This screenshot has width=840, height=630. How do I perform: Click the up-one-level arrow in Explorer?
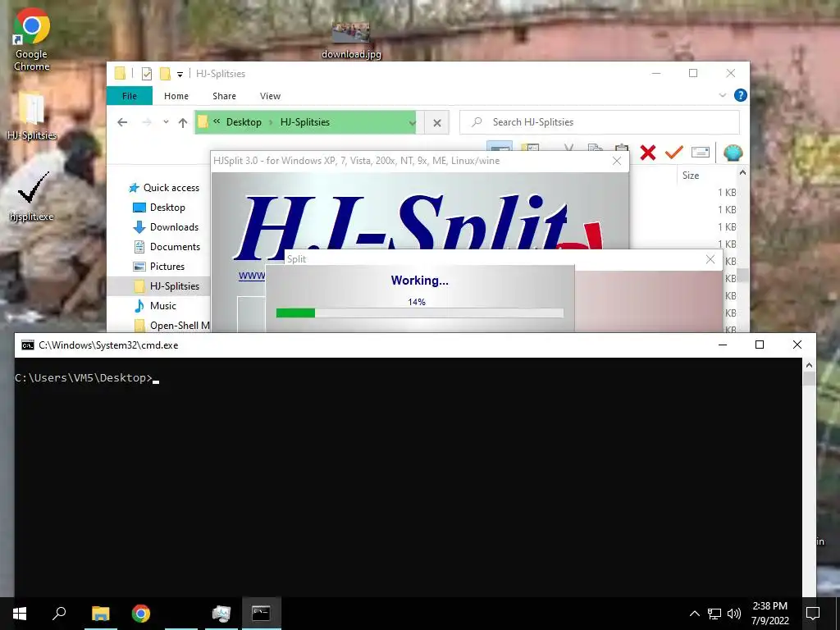[183, 123]
